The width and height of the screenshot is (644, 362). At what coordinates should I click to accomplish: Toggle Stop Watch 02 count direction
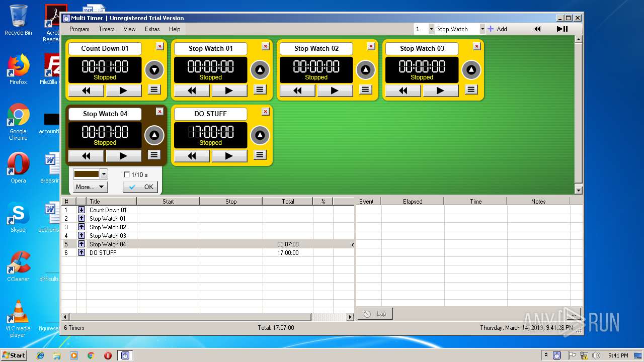pos(366,70)
